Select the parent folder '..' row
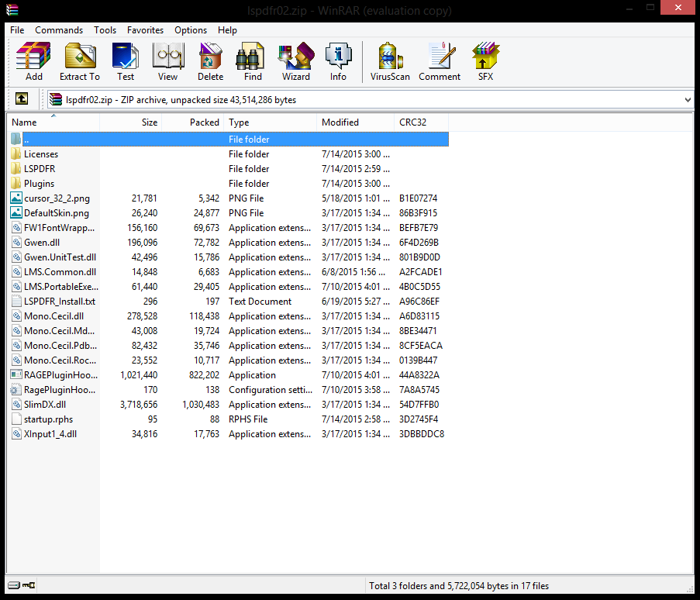700x600 pixels. [x=228, y=140]
